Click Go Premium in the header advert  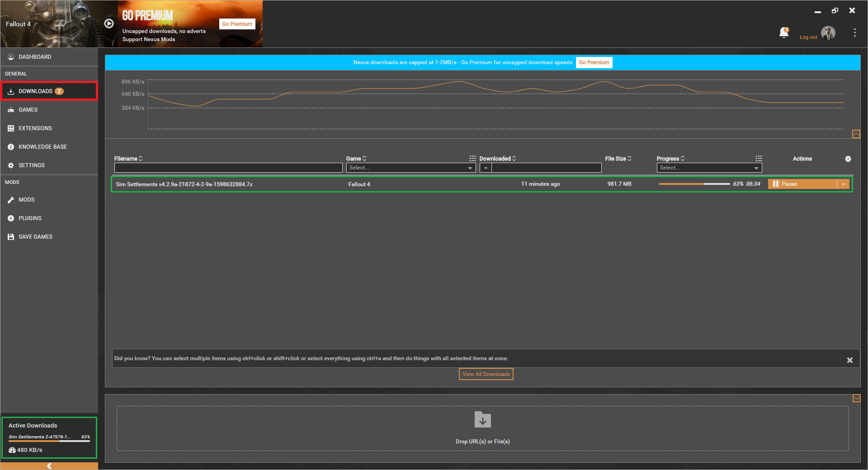click(x=237, y=24)
